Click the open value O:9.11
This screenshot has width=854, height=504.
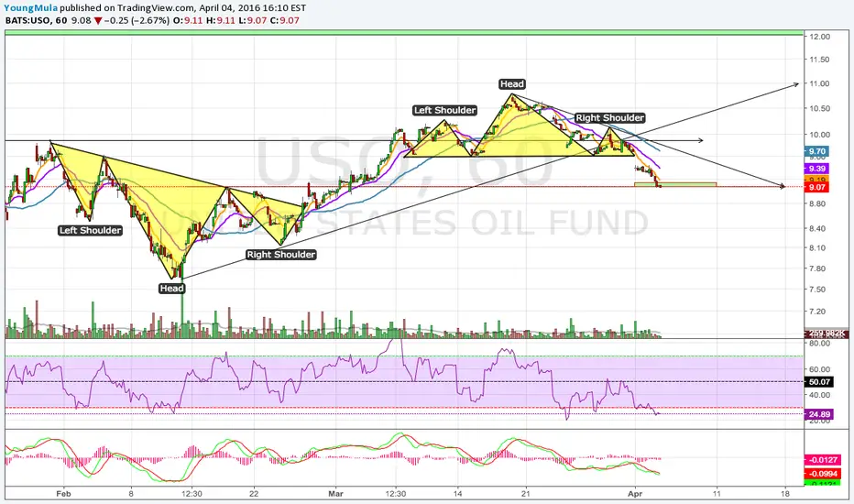point(187,21)
